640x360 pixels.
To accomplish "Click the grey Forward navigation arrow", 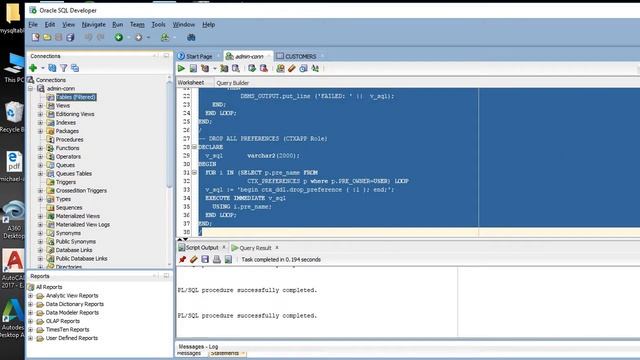I will [139, 38].
